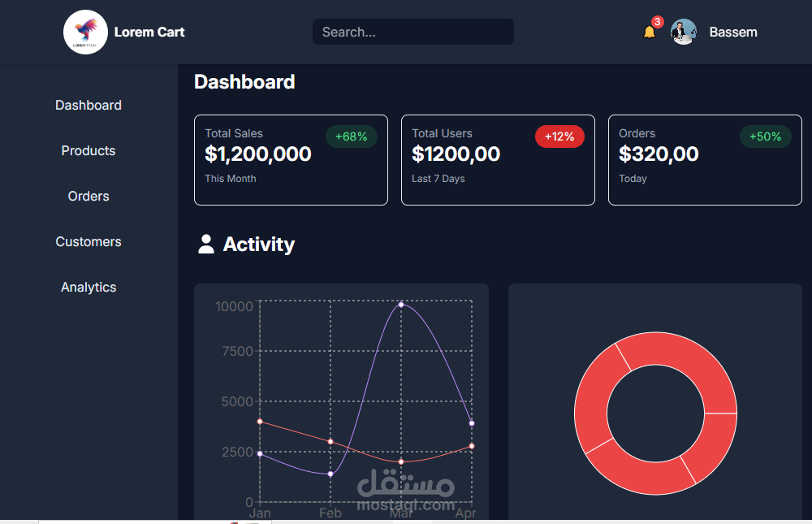Image resolution: width=812 pixels, height=524 pixels.
Task: Go to Dashboard in the sidebar
Action: click(x=89, y=106)
